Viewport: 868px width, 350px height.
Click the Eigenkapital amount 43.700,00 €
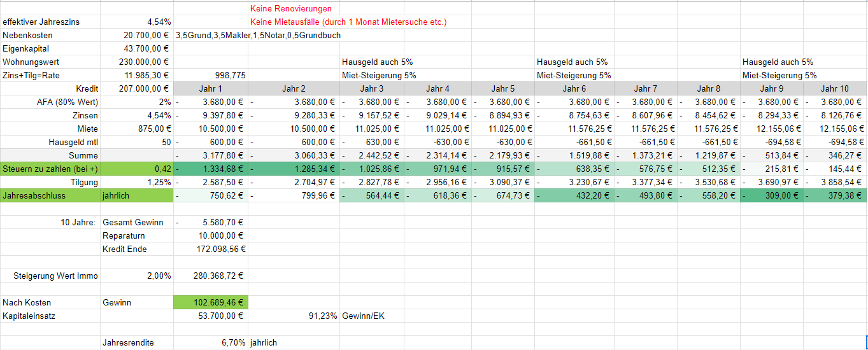pos(136,49)
